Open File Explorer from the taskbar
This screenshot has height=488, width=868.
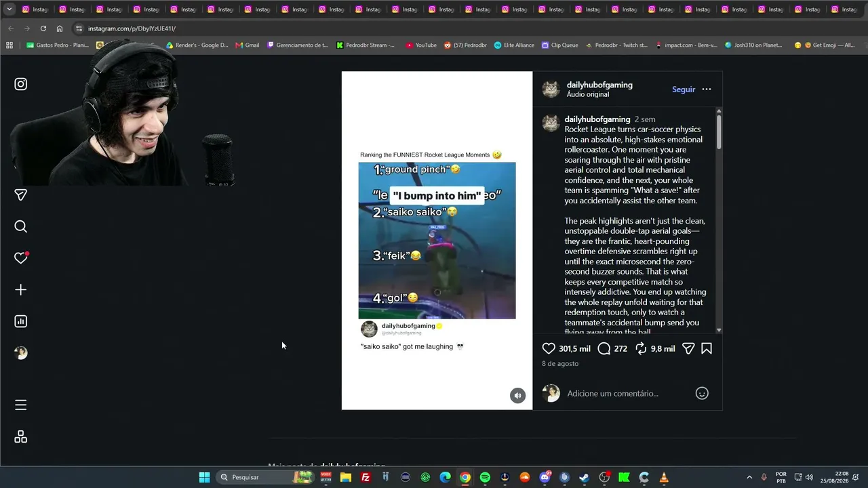point(346,477)
